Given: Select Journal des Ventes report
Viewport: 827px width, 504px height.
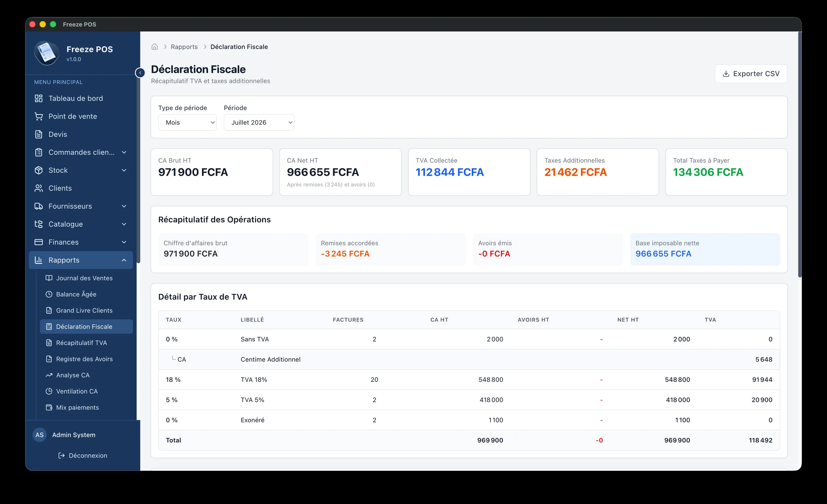Looking at the screenshot, I should [86, 278].
